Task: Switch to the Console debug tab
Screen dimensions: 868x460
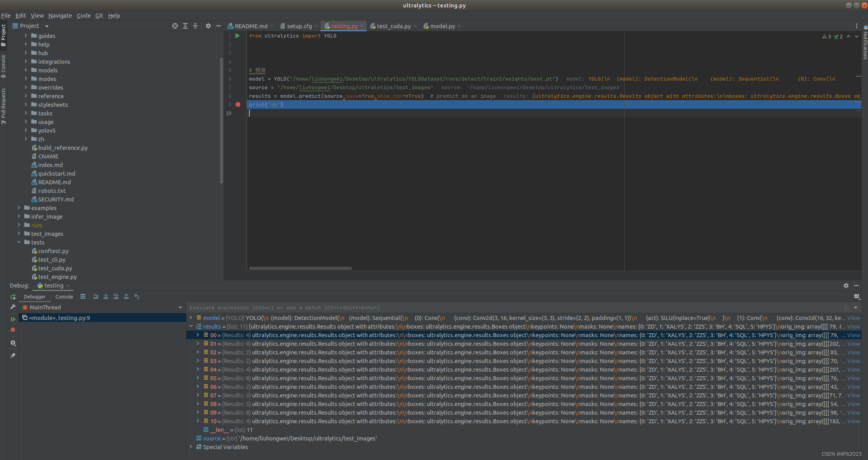Action: 64,297
